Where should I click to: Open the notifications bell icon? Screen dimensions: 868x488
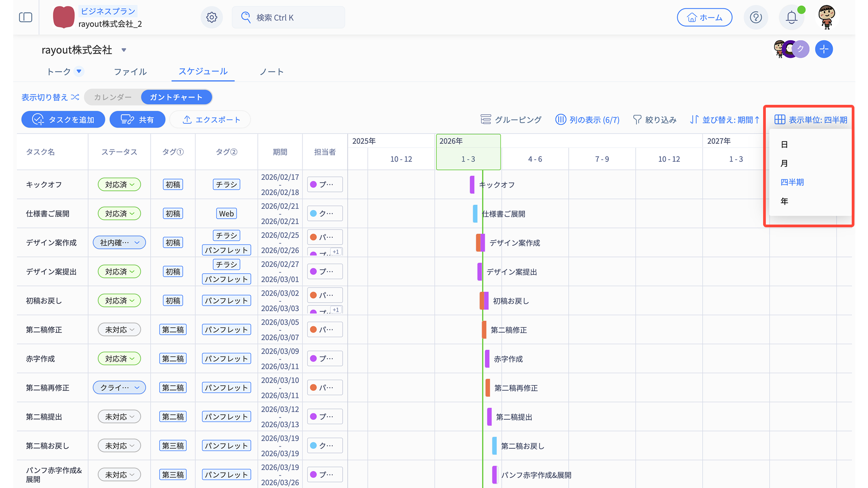click(791, 18)
